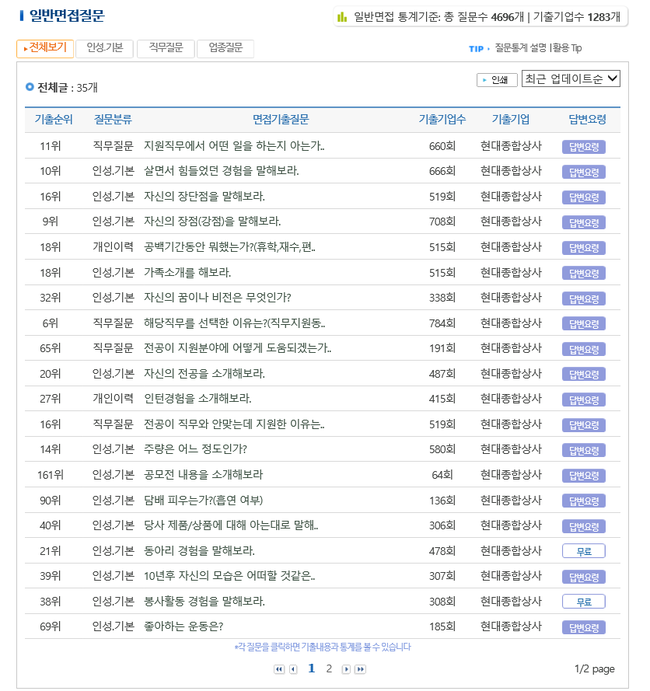Open question 담배 피우는가?(흡연 여부)
Viewport: 650px width, 691px height.
[203, 501]
